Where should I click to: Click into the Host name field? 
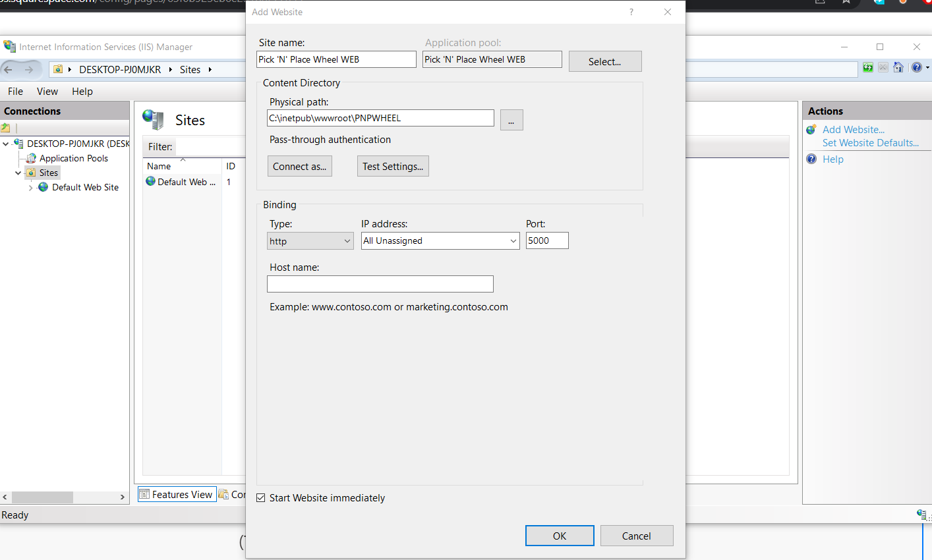click(380, 284)
